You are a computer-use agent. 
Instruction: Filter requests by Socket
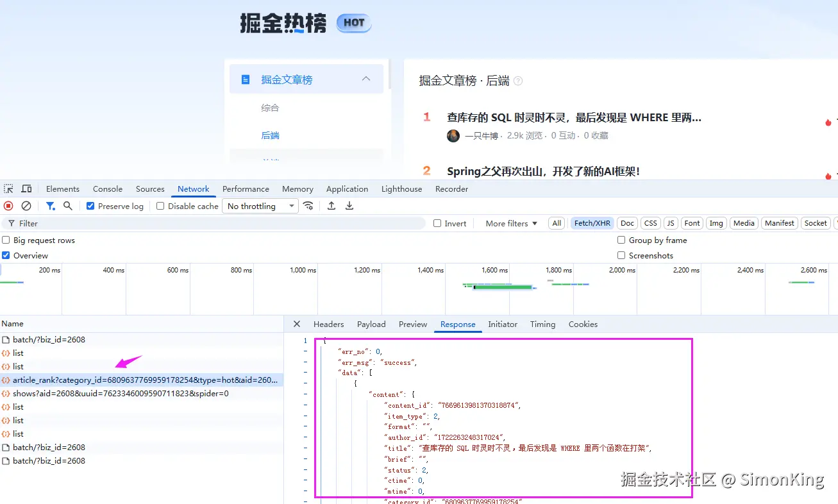coord(816,223)
